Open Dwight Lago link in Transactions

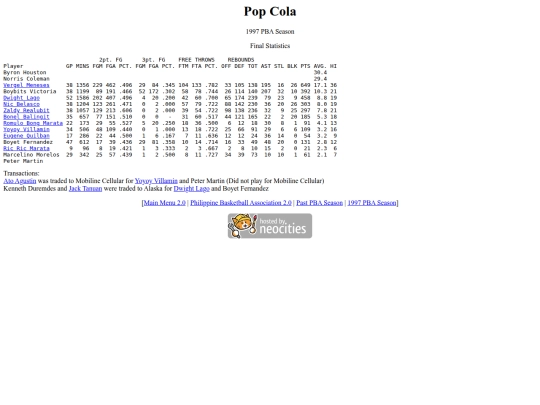pyautogui.click(x=191, y=188)
